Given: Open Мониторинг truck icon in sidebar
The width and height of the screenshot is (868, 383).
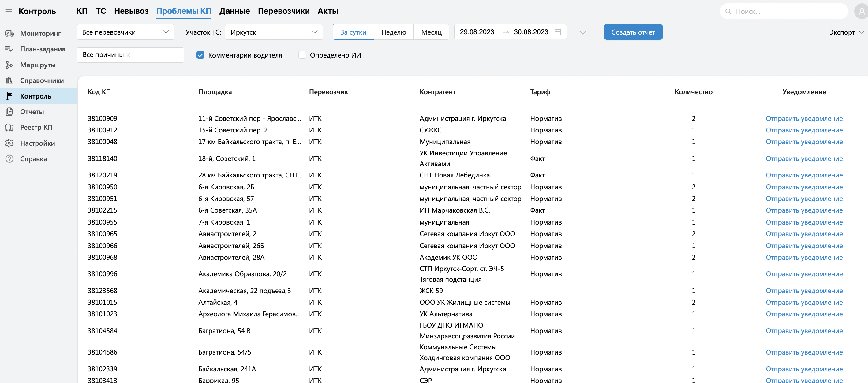Looking at the screenshot, I should tap(9, 33).
